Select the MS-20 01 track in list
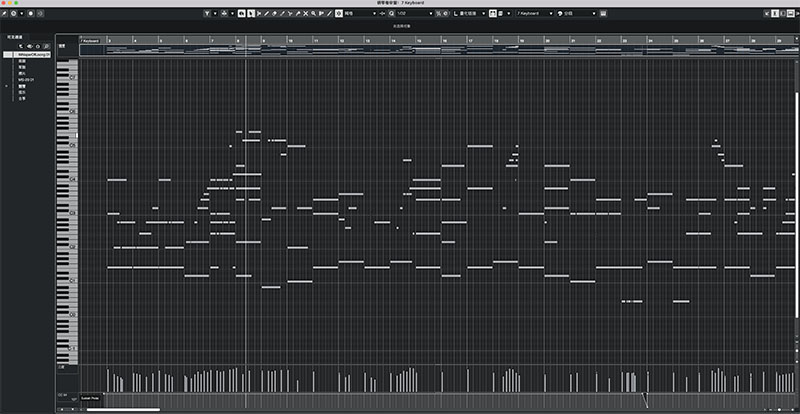Screen dimensions: 800x414 click(26, 80)
